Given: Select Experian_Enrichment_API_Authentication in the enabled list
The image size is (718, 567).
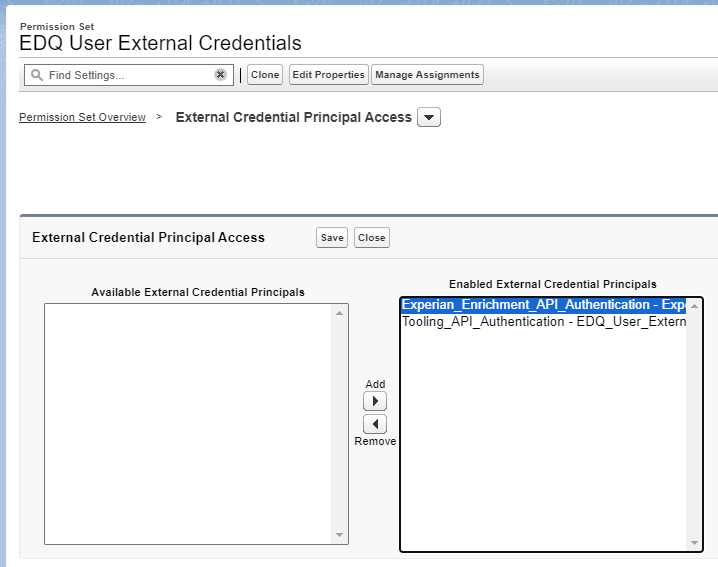Looking at the screenshot, I should [x=544, y=305].
